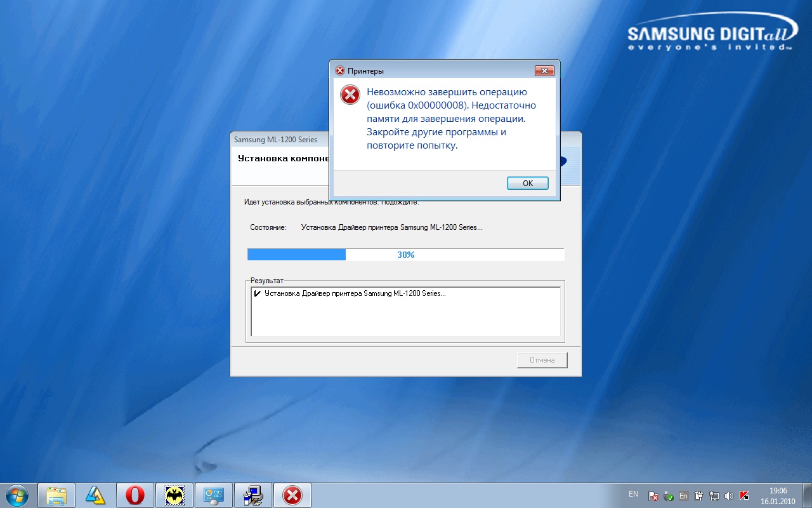812x508 pixels.
Task: Open Opera browser from the taskbar
Action: click(x=134, y=495)
